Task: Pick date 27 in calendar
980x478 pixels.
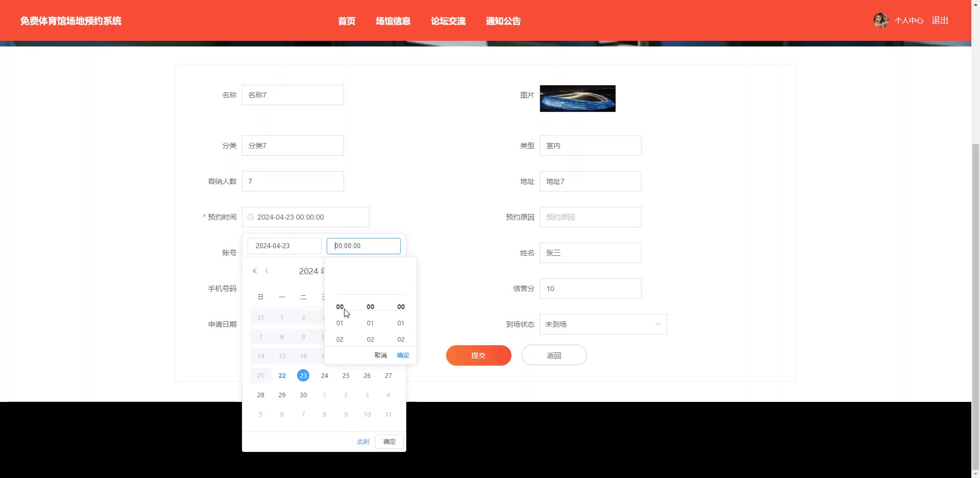Action: tap(388, 376)
